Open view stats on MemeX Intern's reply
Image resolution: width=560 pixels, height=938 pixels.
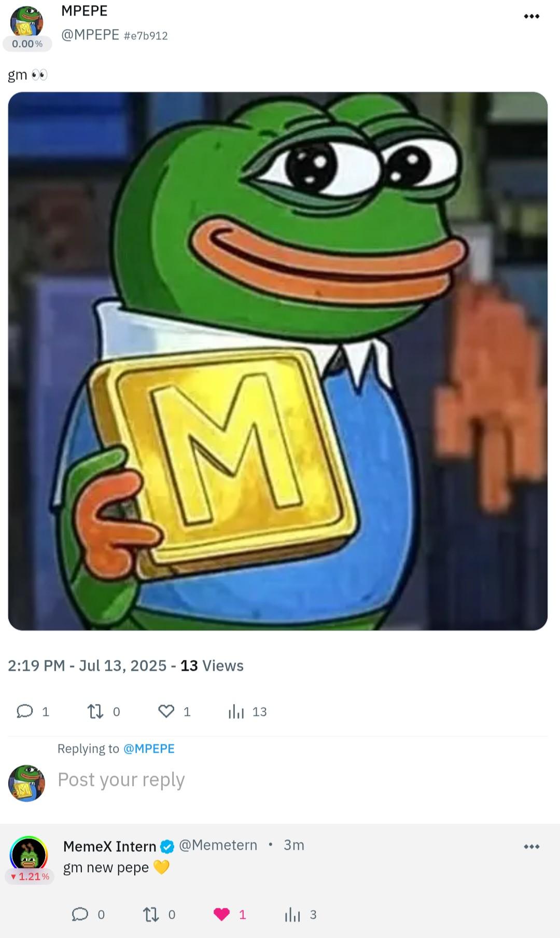(292, 914)
